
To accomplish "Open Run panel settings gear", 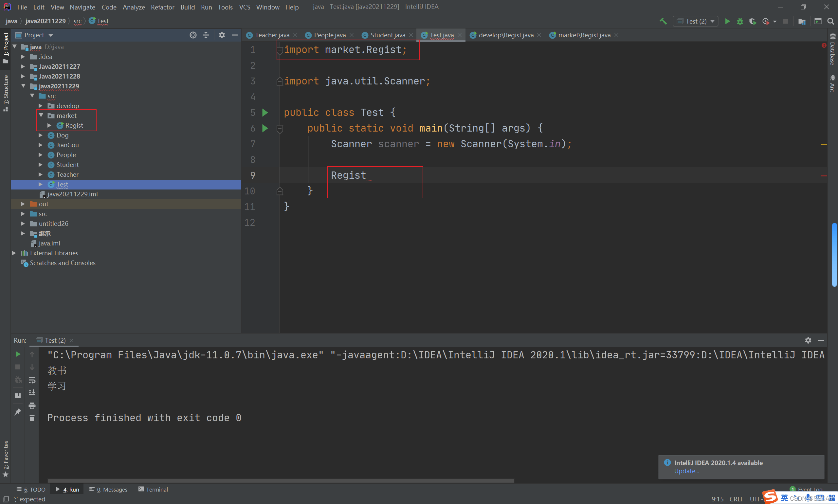I will click(808, 340).
